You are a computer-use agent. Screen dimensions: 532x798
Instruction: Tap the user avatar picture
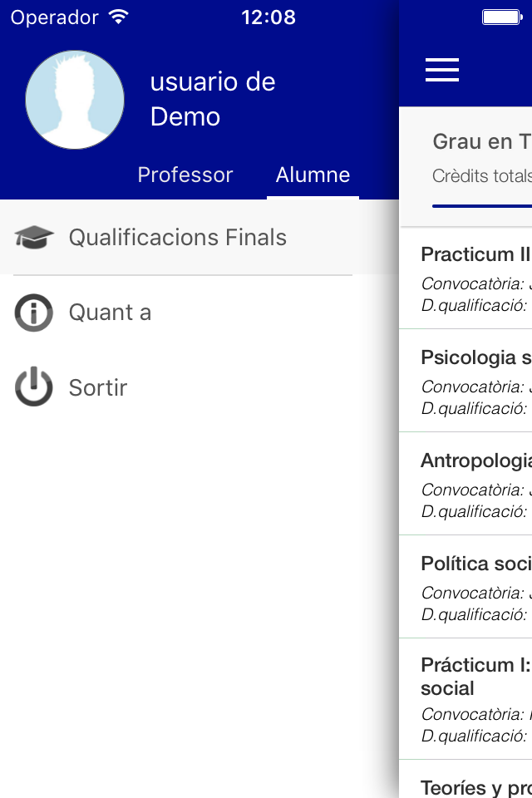pyautogui.click(x=75, y=100)
